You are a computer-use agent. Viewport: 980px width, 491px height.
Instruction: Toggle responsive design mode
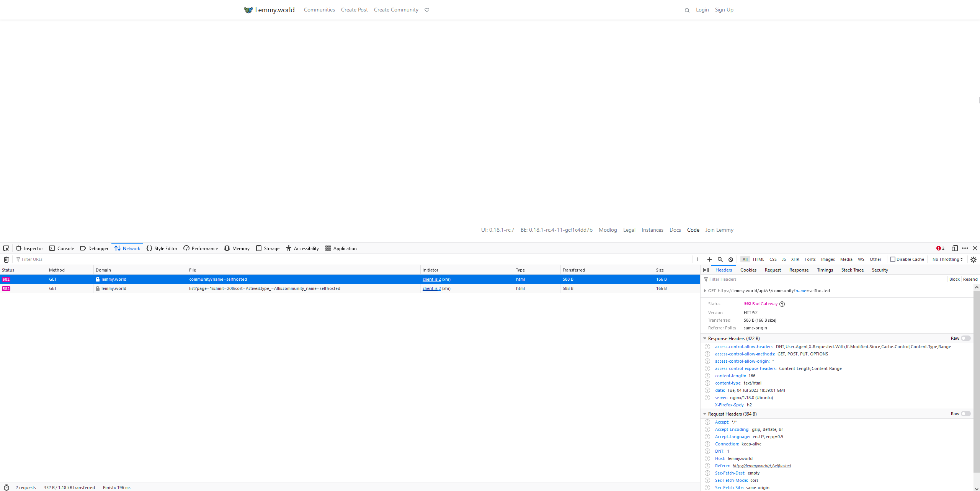[955, 248]
